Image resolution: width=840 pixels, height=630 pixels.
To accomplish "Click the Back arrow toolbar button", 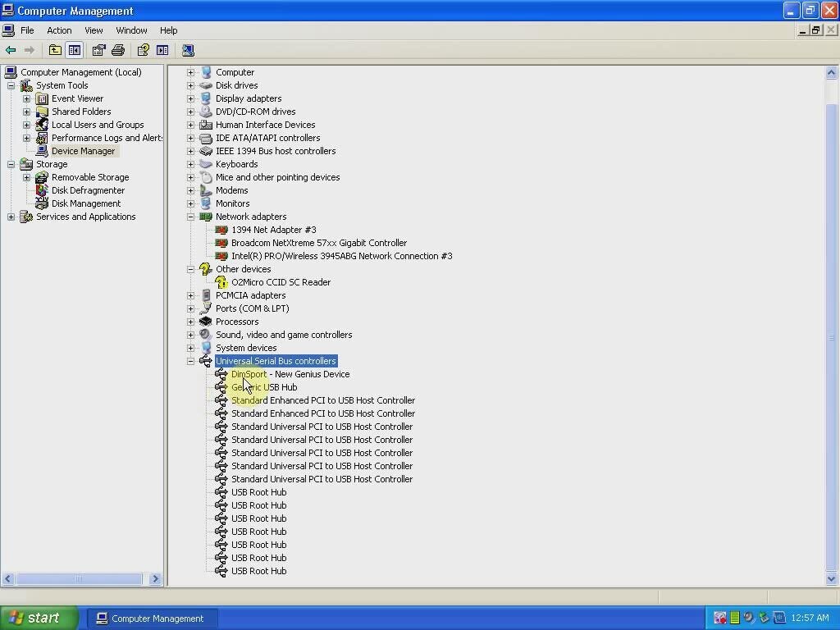I will pos(11,50).
